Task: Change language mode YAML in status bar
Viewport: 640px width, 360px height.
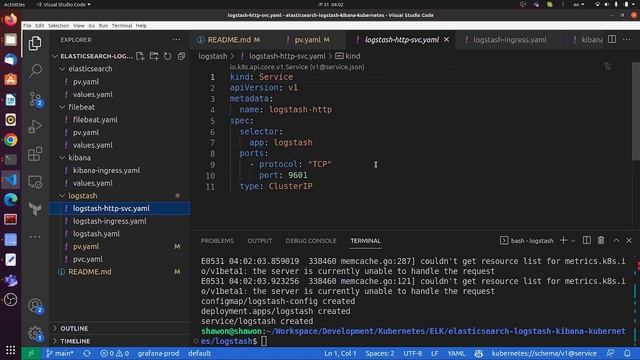Action: 456,353
